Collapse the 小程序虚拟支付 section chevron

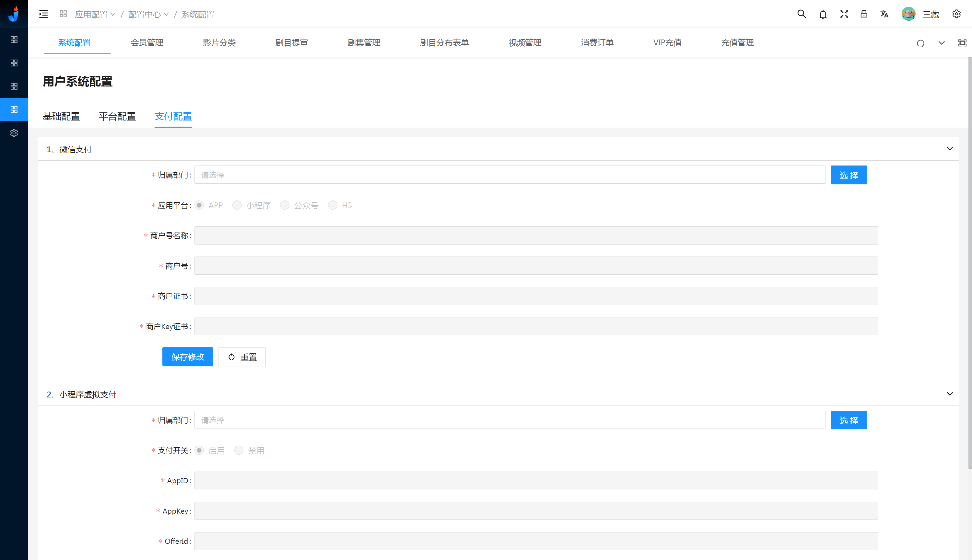pos(949,394)
